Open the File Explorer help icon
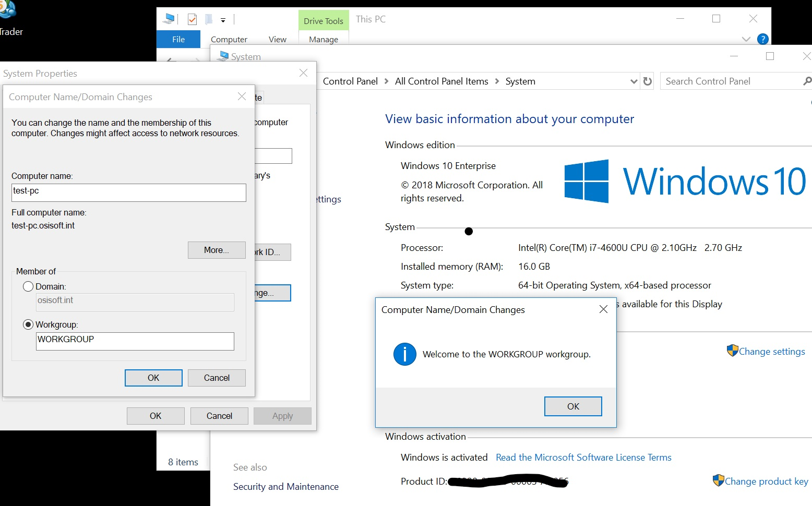Image resolution: width=812 pixels, height=506 pixels. point(762,39)
